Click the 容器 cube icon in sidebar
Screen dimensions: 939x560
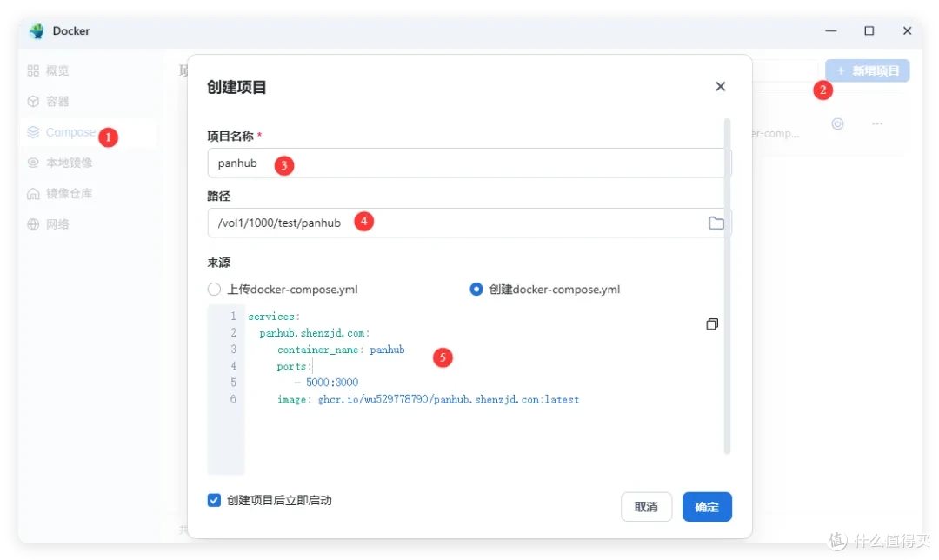(33, 101)
